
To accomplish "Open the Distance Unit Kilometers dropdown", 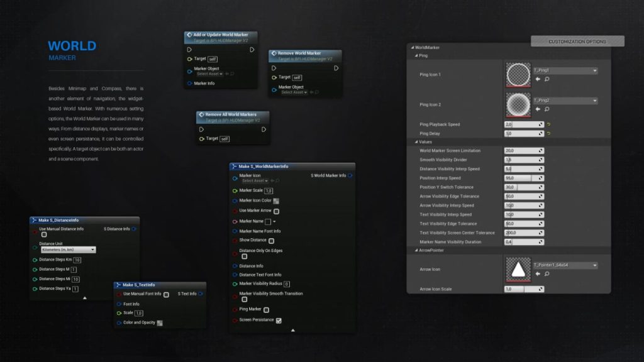I will pos(68,250).
